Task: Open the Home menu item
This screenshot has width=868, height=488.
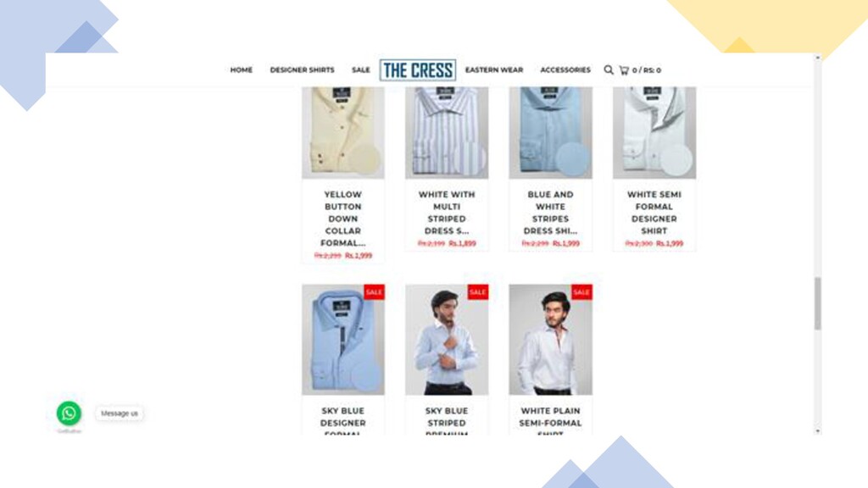Action: 242,70
